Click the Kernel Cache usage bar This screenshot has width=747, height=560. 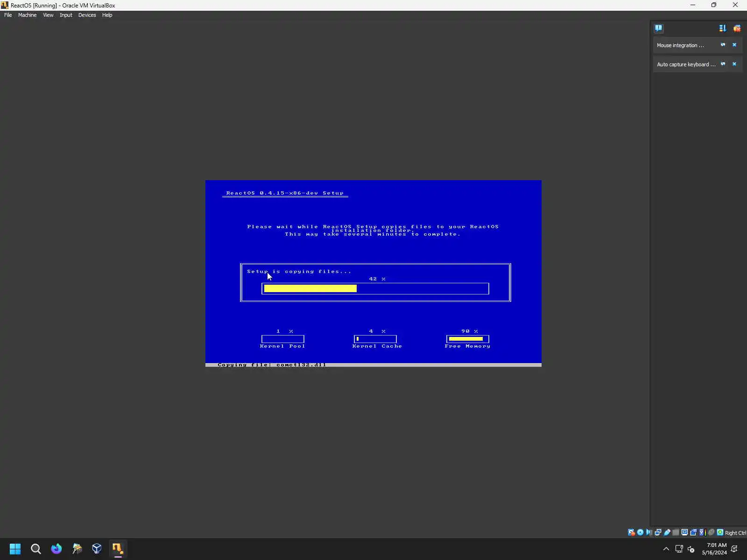coord(375,339)
